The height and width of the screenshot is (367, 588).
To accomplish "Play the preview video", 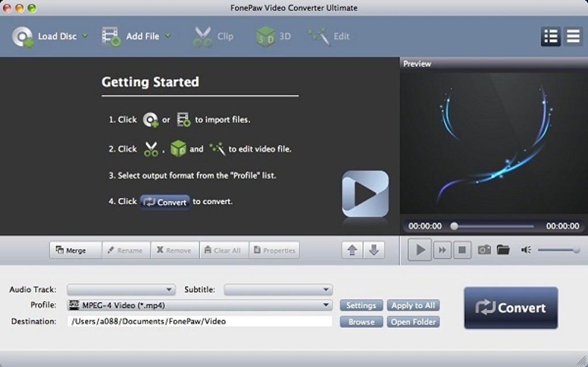I will [420, 249].
